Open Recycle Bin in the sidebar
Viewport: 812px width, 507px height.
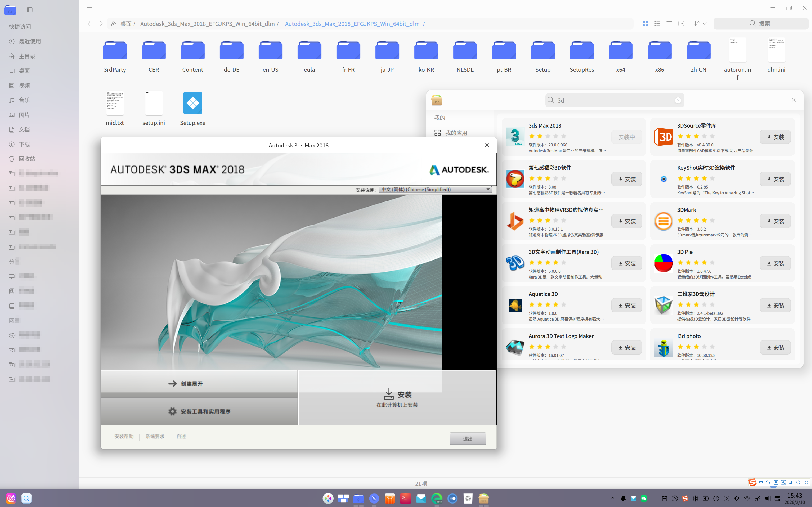tap(26, 159)
